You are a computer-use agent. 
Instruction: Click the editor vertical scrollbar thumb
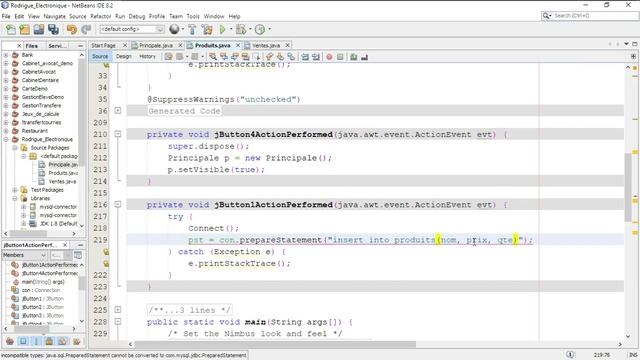pos(628,187)
